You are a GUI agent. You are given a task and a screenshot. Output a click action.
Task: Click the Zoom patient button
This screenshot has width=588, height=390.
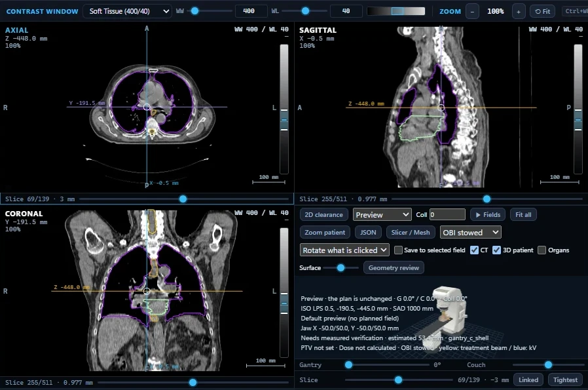325,232
